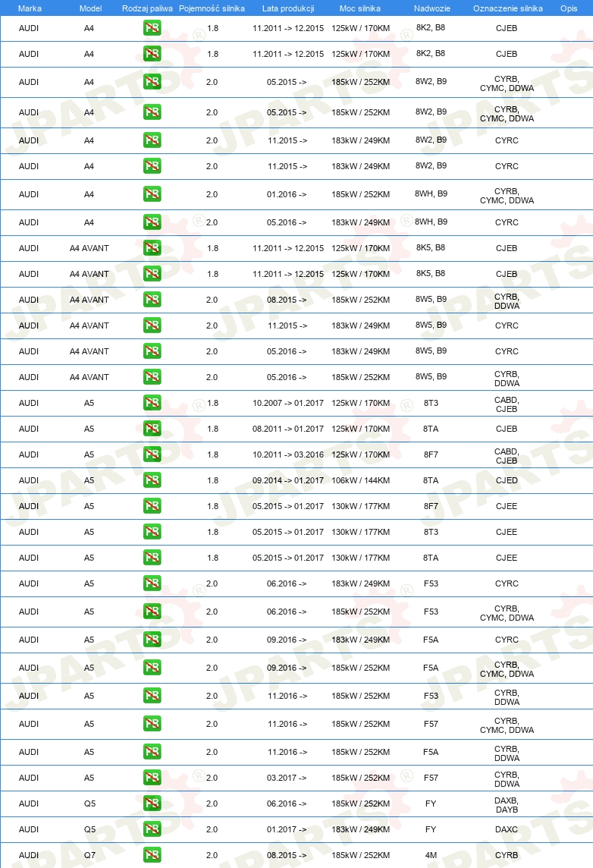Screen dimensions: 593x868
Task: Select the '10.2007 -> 01.2017' production years cell
Action: point(288,403)
